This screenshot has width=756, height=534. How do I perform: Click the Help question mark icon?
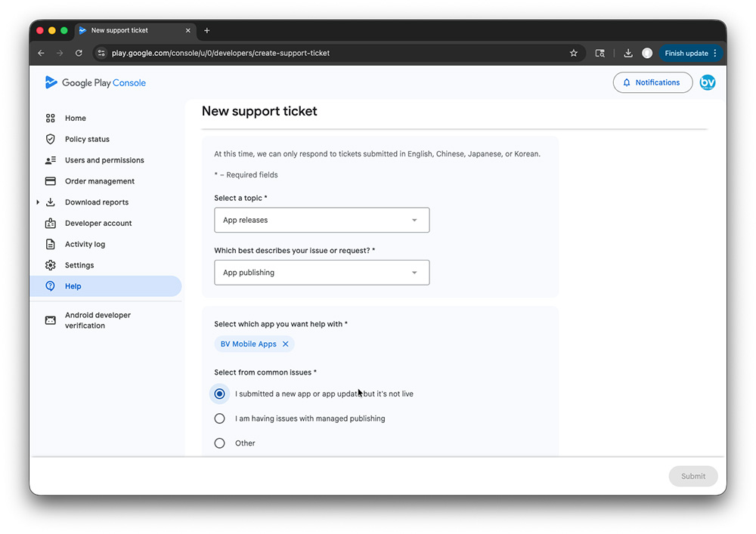pos(50,286)
